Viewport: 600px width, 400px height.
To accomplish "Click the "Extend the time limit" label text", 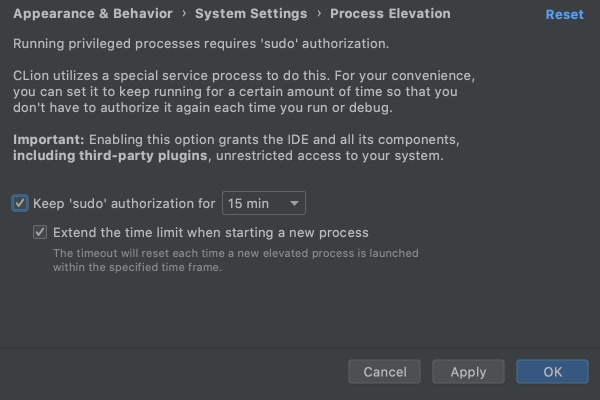I will coord(211,232).
